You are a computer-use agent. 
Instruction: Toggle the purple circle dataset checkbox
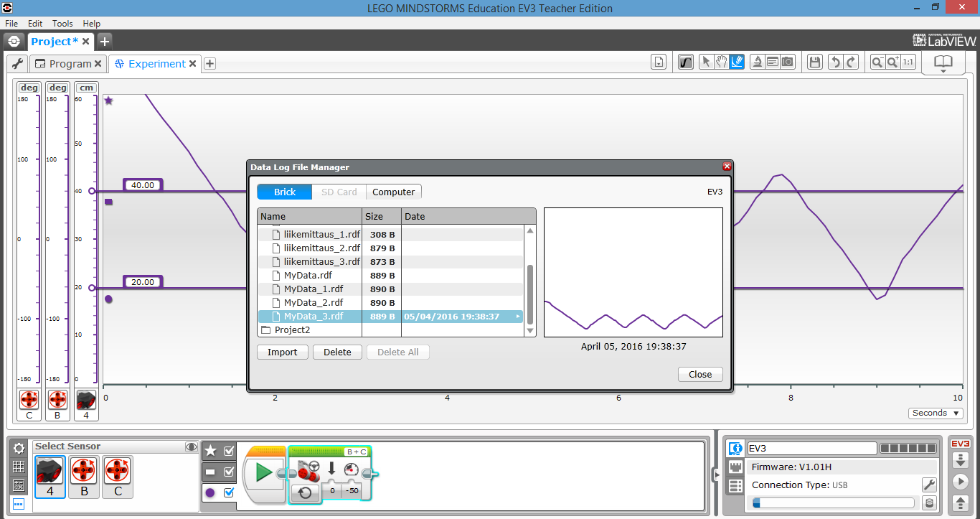(229, 492)
